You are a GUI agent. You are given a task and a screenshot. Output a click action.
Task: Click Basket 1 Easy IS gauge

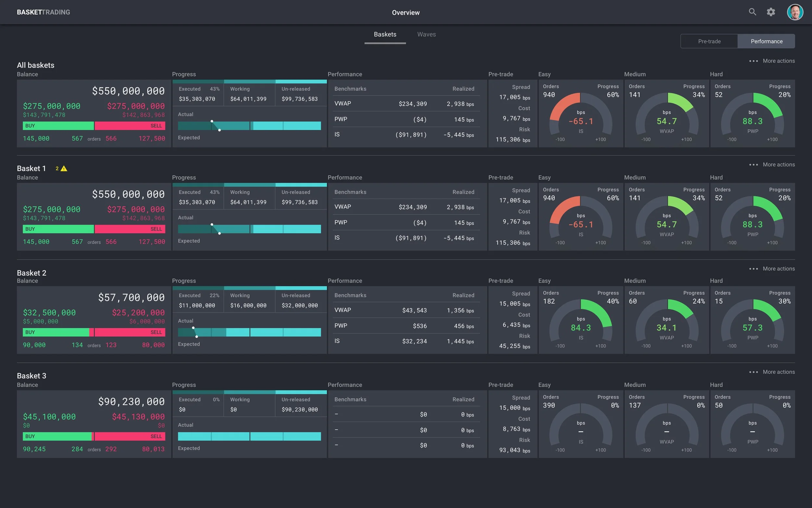[580, 220]
